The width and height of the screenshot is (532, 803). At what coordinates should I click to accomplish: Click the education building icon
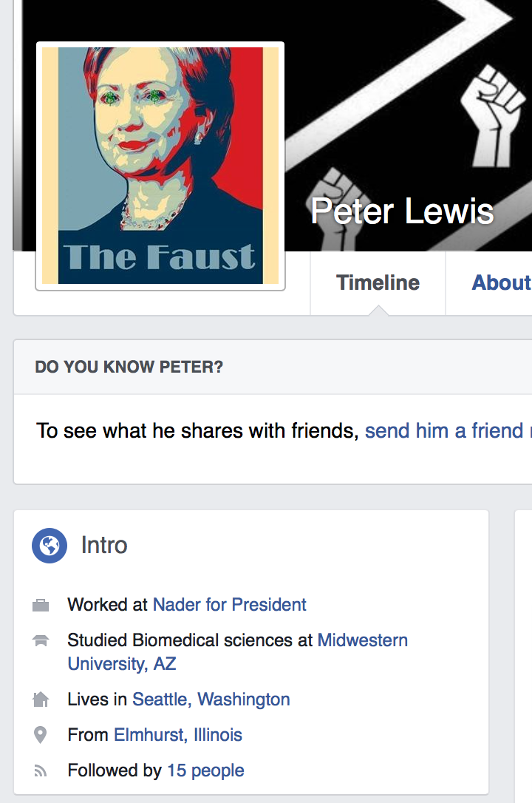(41, 640)
